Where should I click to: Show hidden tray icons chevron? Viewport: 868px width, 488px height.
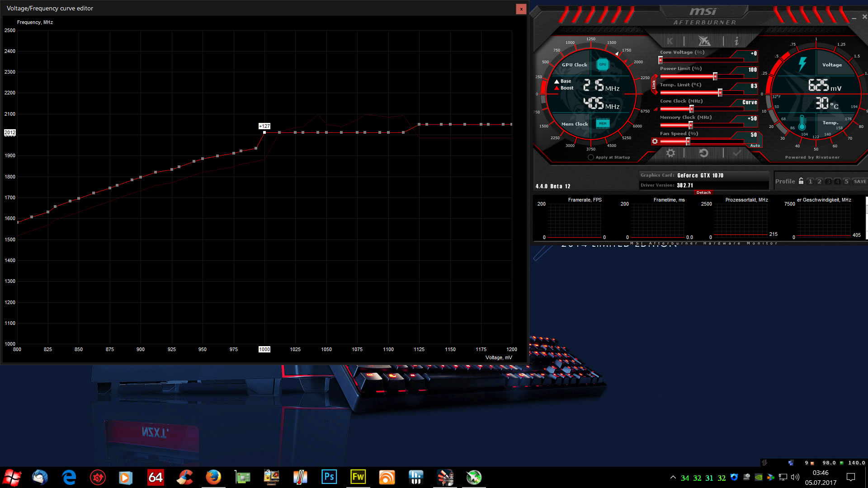[673, 477]
